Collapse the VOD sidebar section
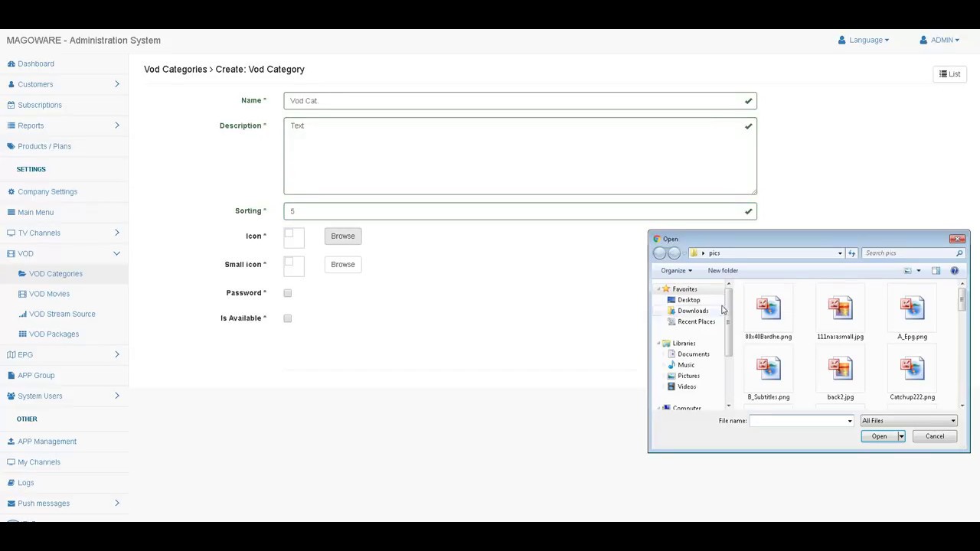Viewport: 980px width, 551px height. (116, 253)
